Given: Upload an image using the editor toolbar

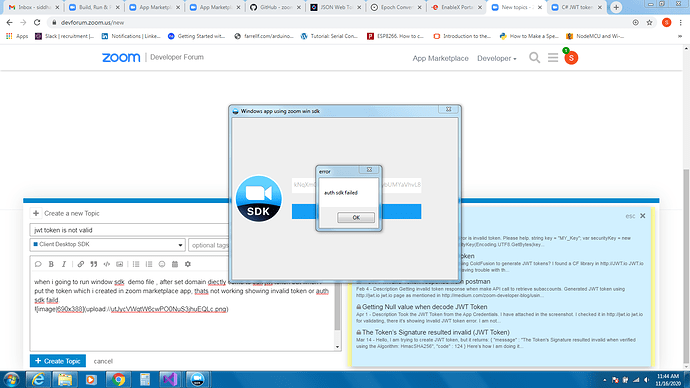Looking at the screenshot, I should coord(119,264).
